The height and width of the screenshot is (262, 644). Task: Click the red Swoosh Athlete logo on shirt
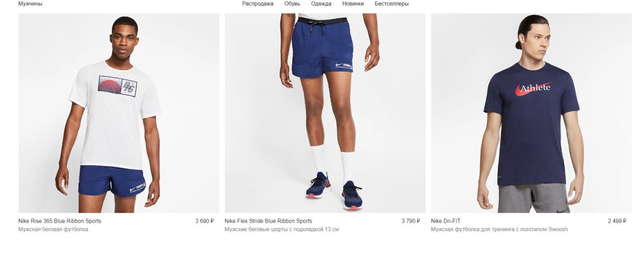[x=533, y=89]
